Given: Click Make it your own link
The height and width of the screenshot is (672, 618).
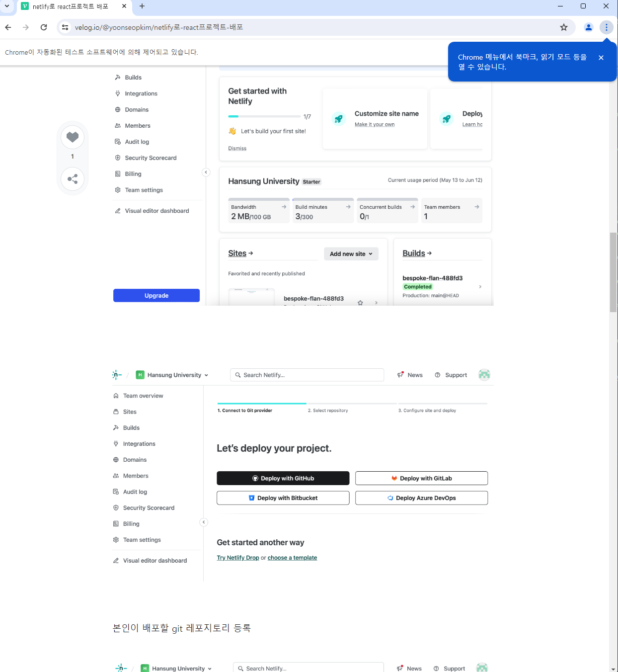Looking at the screenshot, I should pyautogui.click(x=375, y=125).
